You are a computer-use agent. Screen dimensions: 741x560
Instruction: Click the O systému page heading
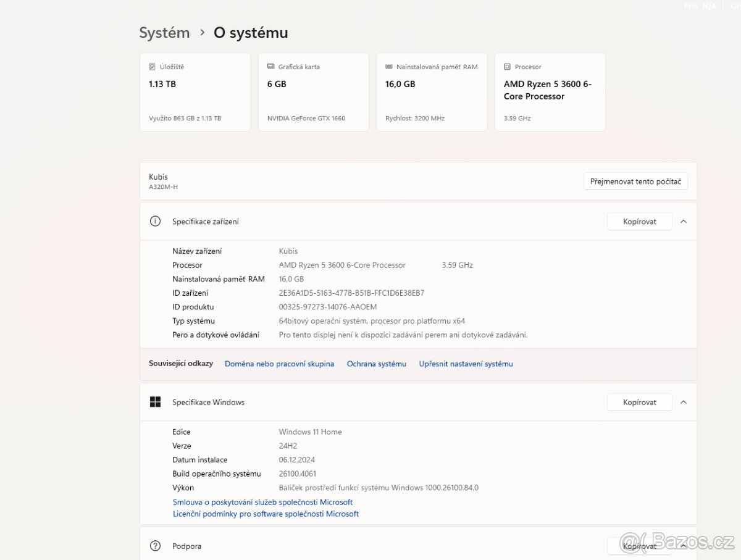(251, 33)
